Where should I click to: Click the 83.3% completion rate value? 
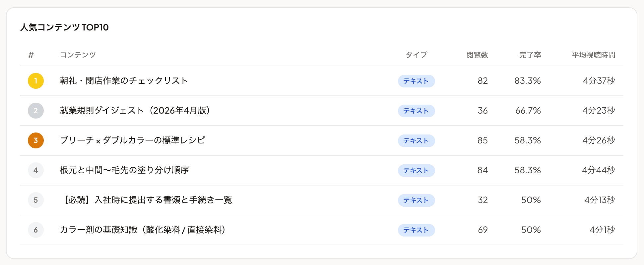coord(529,81)
